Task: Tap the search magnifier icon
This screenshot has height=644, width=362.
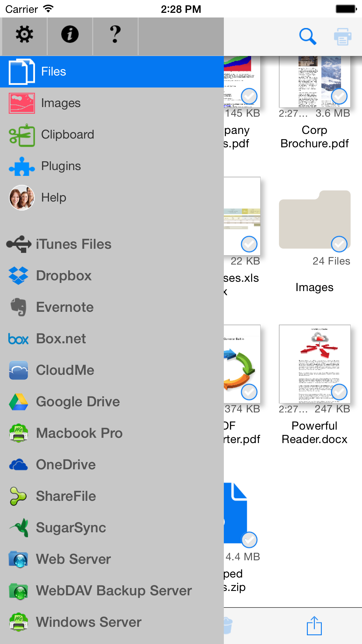Action: tap(308, 37)
